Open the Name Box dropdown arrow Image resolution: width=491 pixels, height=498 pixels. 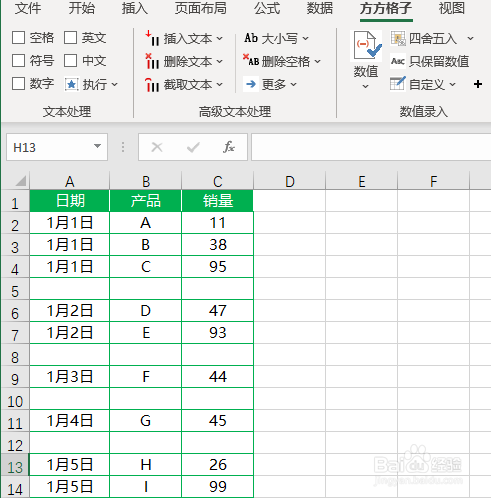97,146
